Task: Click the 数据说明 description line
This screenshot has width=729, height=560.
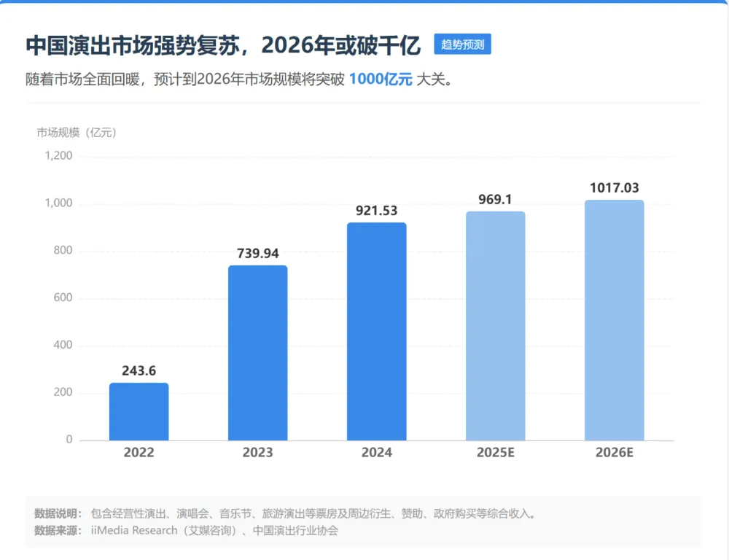Action: point(286,514)
